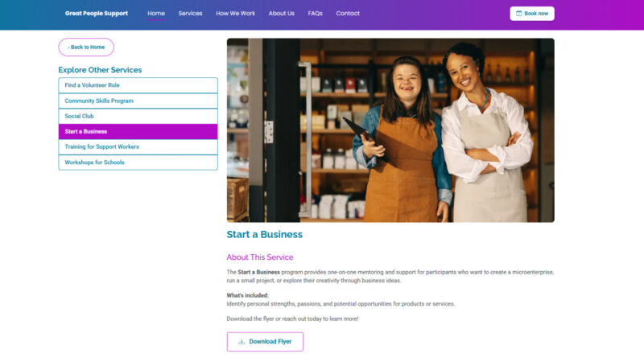Select Community Skills Program service

click(138, 101)
